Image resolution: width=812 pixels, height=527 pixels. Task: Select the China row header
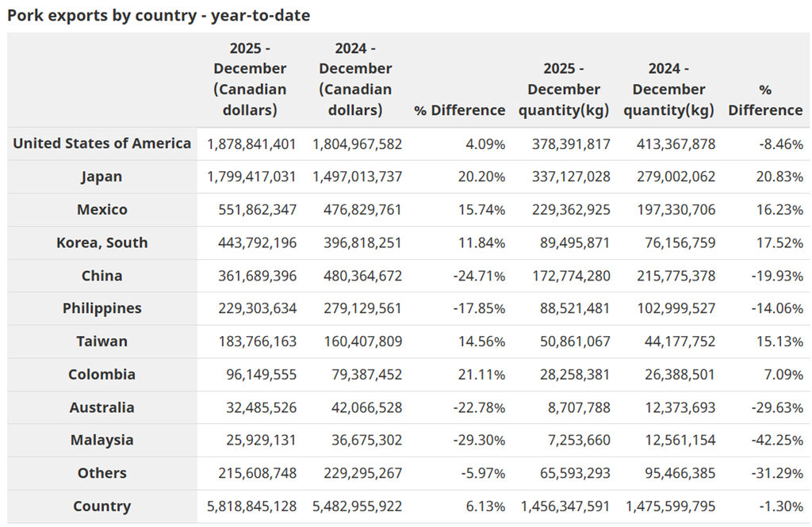tap(102, 276)
